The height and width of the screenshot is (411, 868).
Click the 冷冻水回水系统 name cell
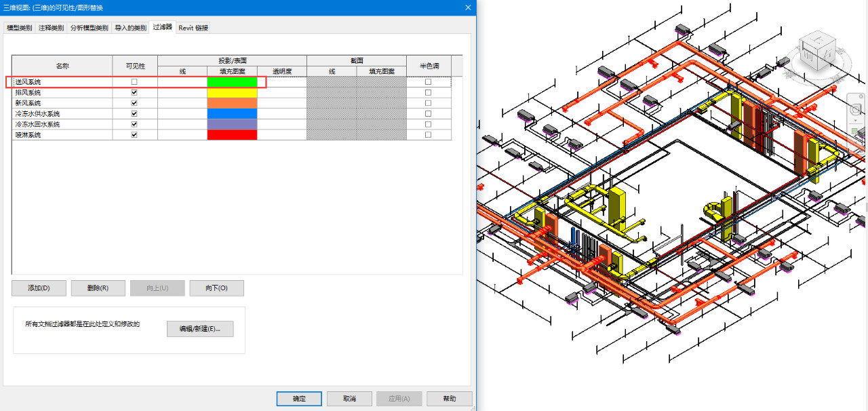pyautogui.click(x=62, y=124)
